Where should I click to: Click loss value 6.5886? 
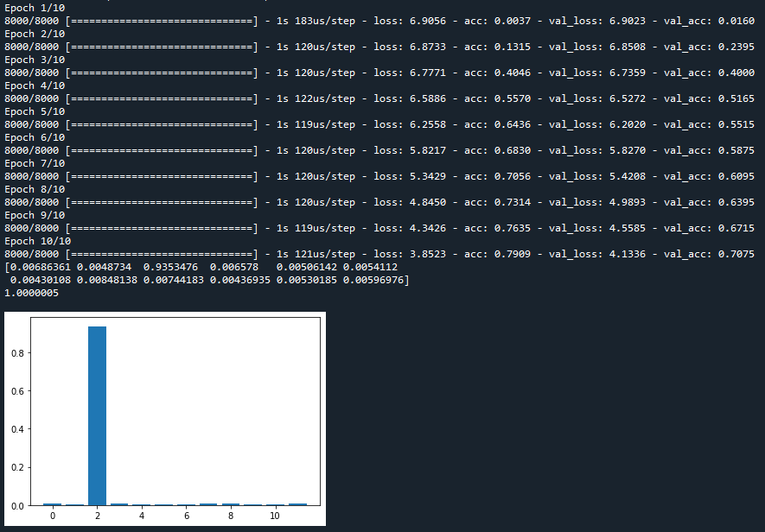[x=428, y=98]
